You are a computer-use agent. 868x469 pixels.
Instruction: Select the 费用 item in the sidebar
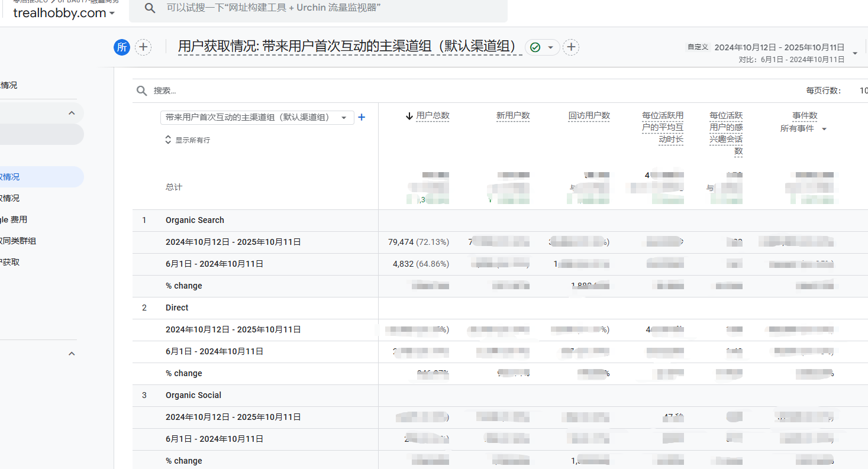coord(14,219)
